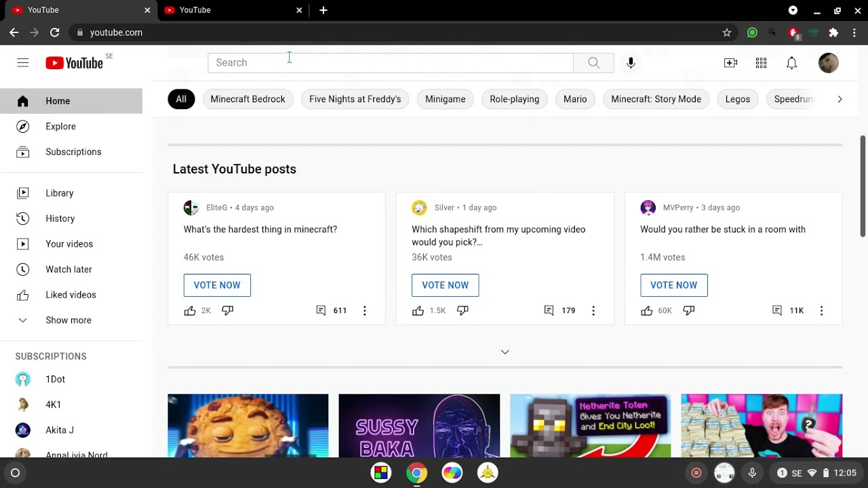Go back in browser history
Image resolution: width=868 pixels, height=488 pixels.
pos(14,33)
